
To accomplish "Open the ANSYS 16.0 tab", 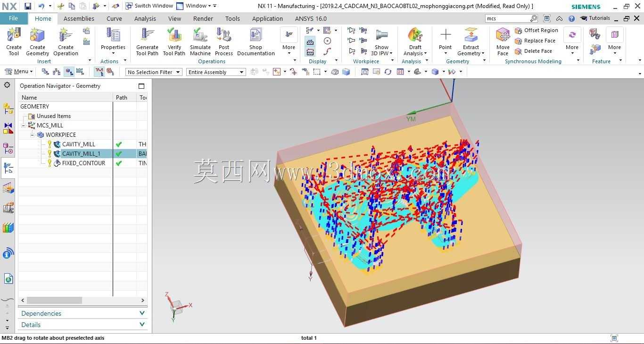I will tap(311, 19).
